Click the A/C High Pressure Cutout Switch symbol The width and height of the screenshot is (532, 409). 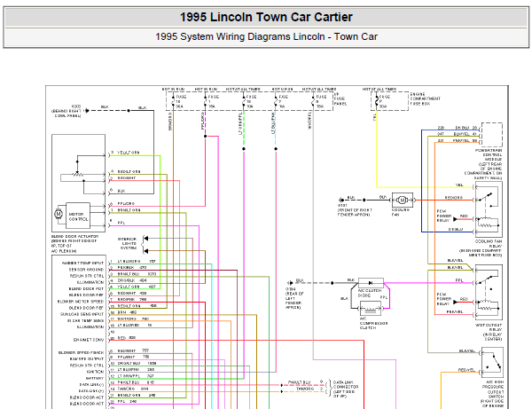pos(492,362)
